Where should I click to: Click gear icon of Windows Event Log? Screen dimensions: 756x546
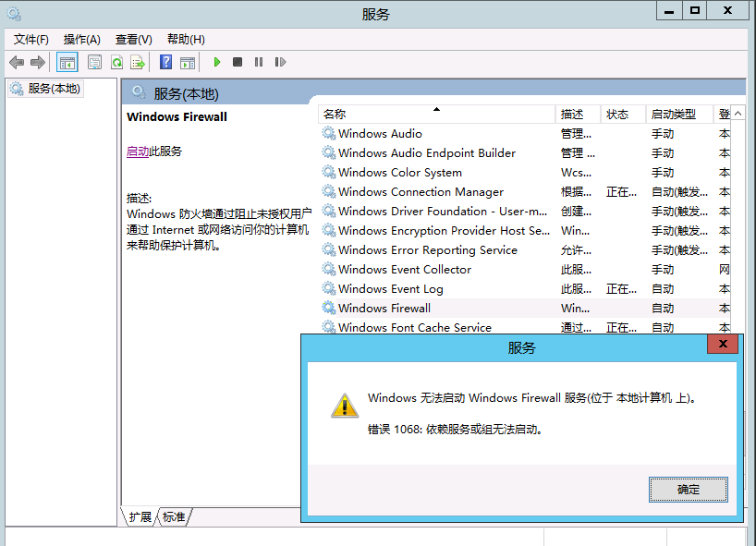click(329, 288)
